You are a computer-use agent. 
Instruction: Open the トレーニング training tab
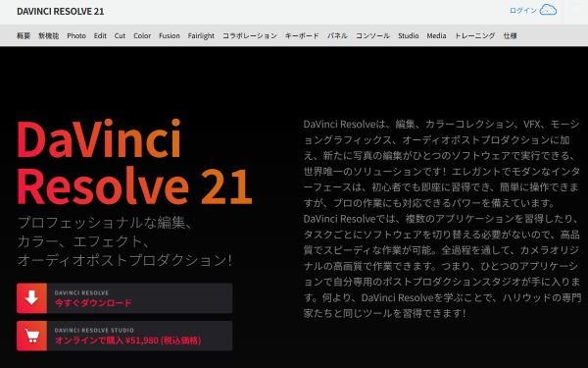474,35
